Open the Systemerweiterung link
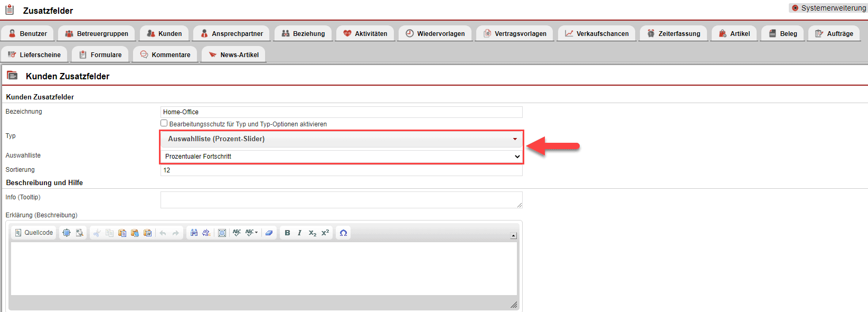Screen dimensions: 868x312 coord(828,8)
